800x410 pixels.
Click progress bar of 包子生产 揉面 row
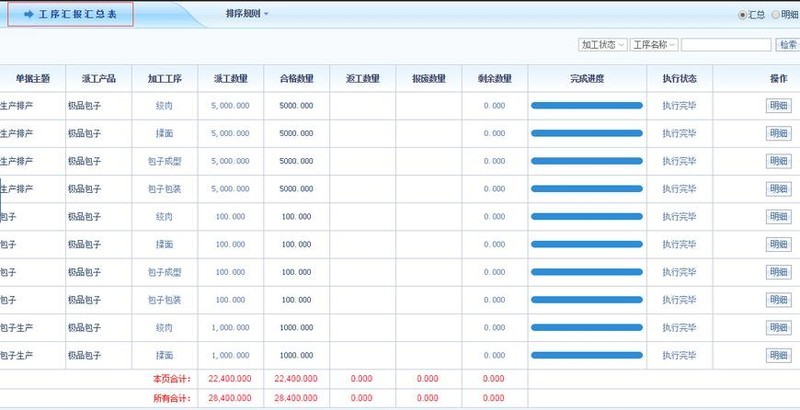pyautogui.click(x=587, y=355)
